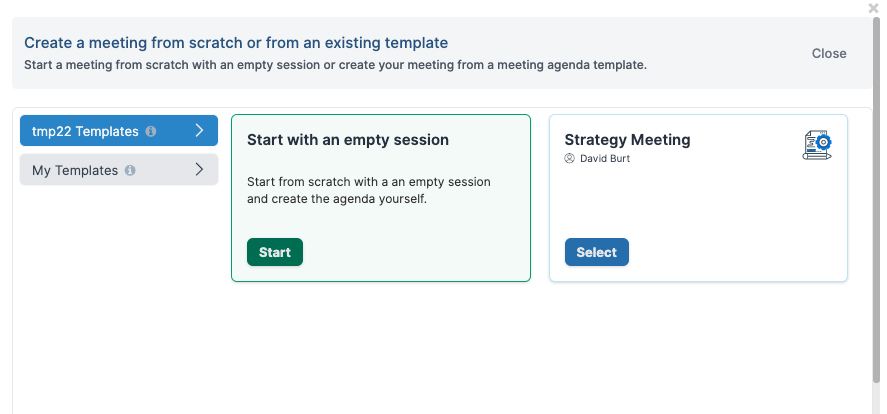Click the user avatar icon next to David Burt
This screenshot has height=414, width=887.
[570, 158]
